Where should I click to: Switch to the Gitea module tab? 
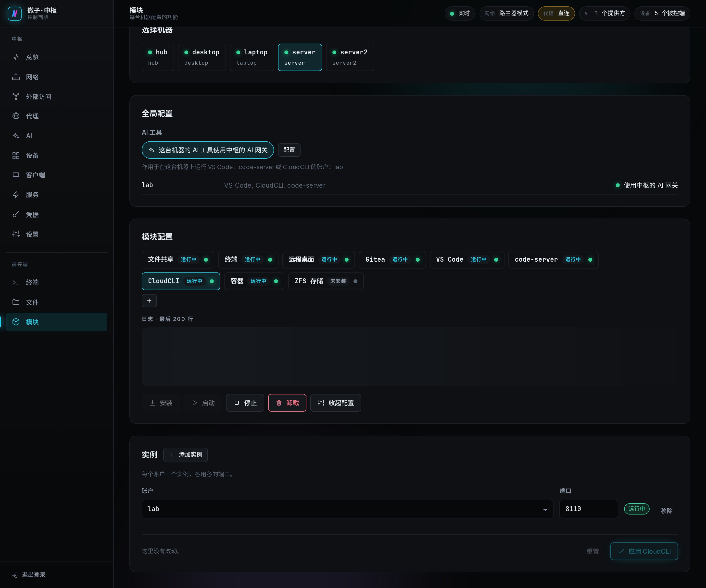click(x=392, y=259)
